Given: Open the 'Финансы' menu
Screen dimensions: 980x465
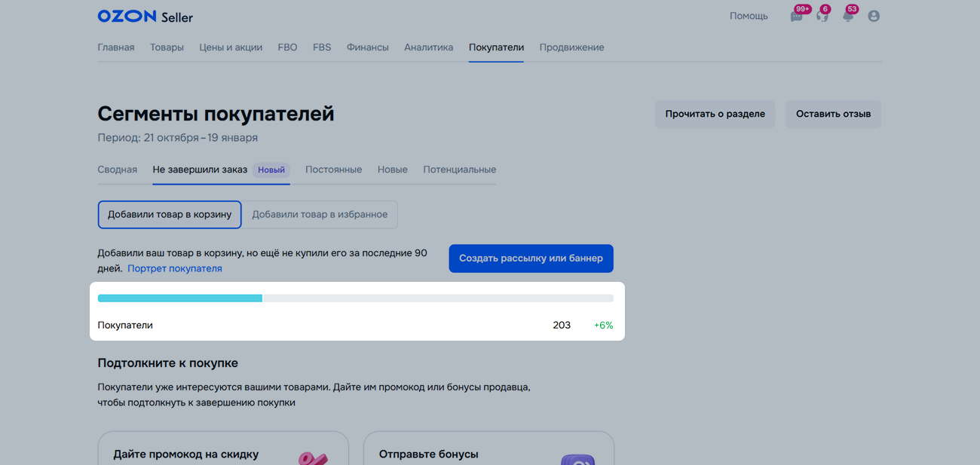Looking at the screenshot, I should [x=367, y=47].
